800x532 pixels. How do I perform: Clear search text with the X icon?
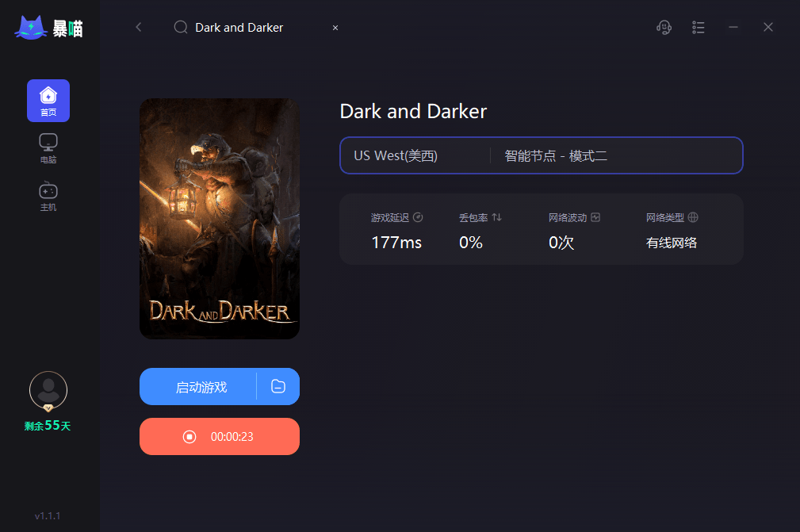(335, 27)
